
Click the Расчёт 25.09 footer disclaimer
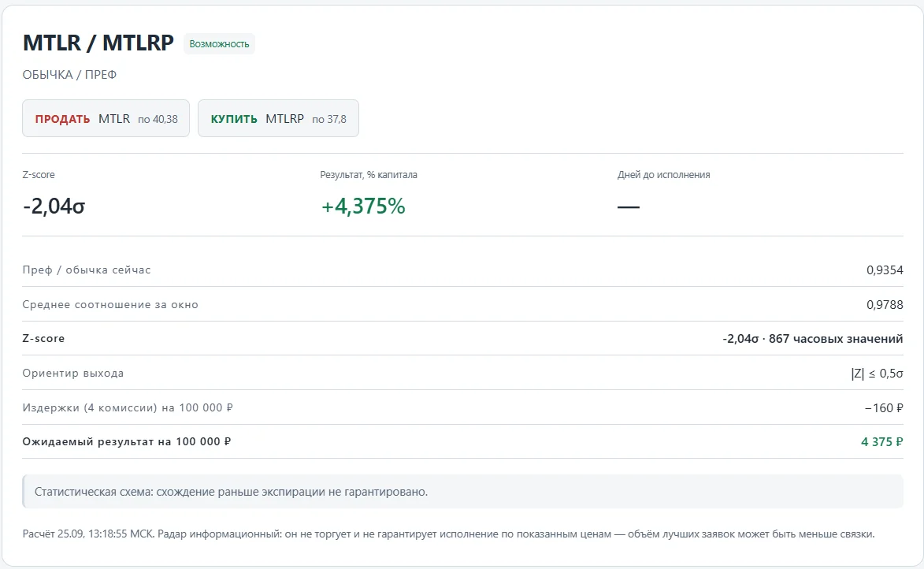point(448,534)
